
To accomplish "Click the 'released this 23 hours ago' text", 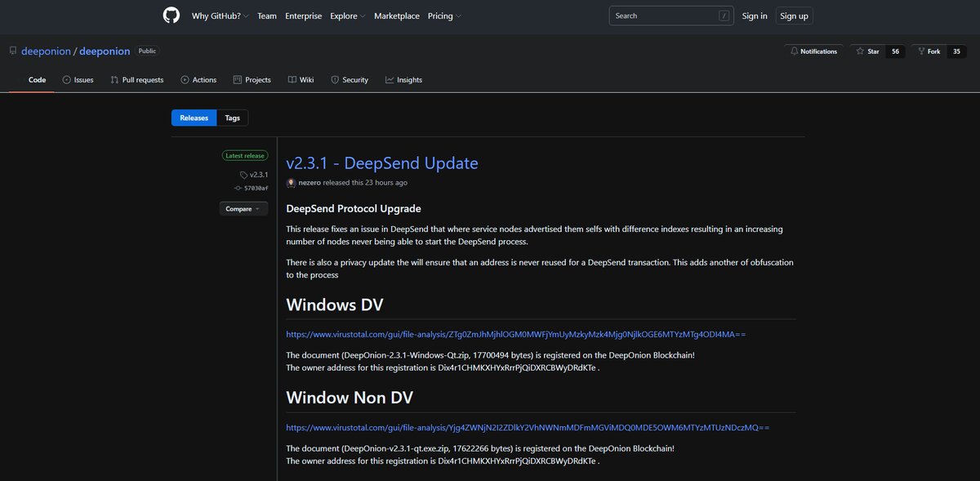I will (365, 182).
